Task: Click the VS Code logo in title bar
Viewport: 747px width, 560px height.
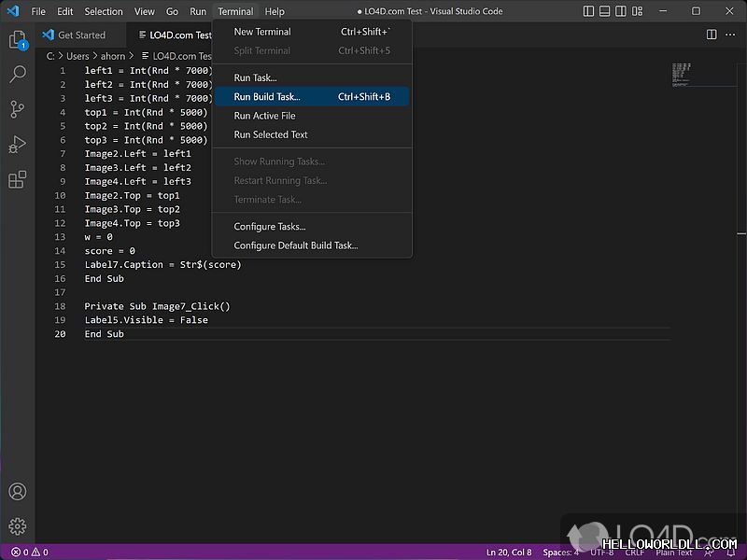Action: (13, 11)
